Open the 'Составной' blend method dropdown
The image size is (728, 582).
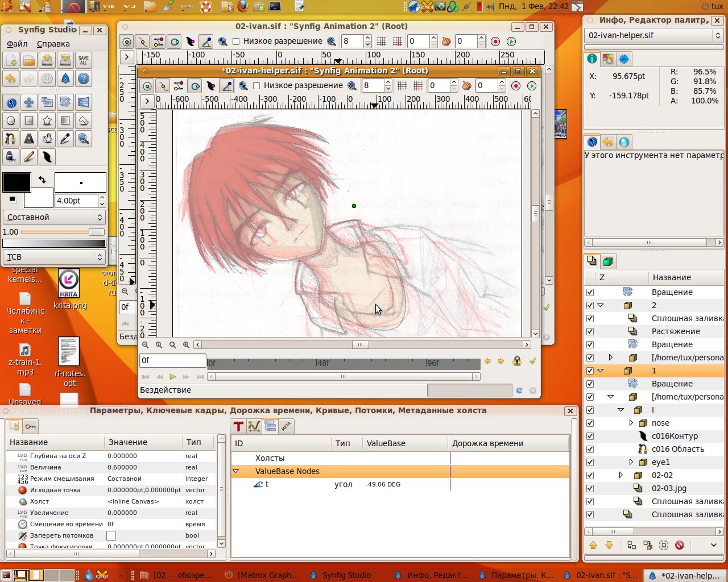(53, 217)
